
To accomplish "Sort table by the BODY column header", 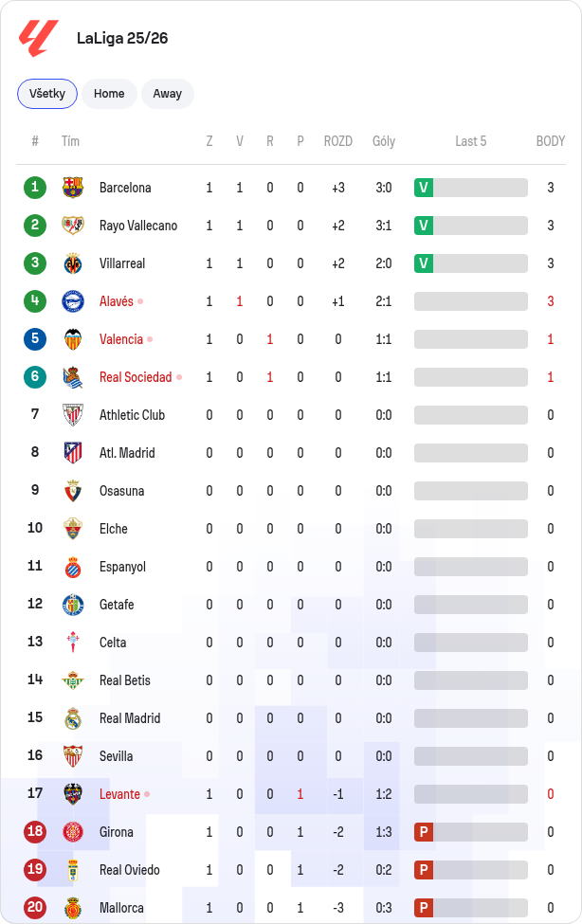I will (x=550, y=141).
